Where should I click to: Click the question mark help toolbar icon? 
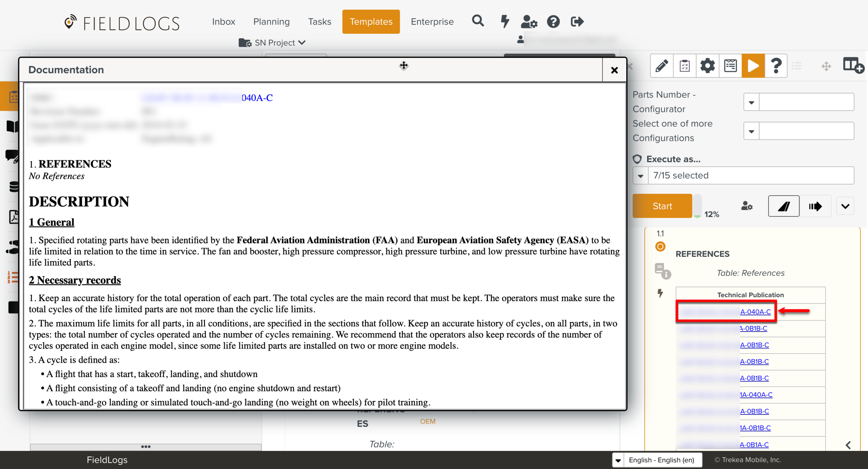tap(776, 66)
